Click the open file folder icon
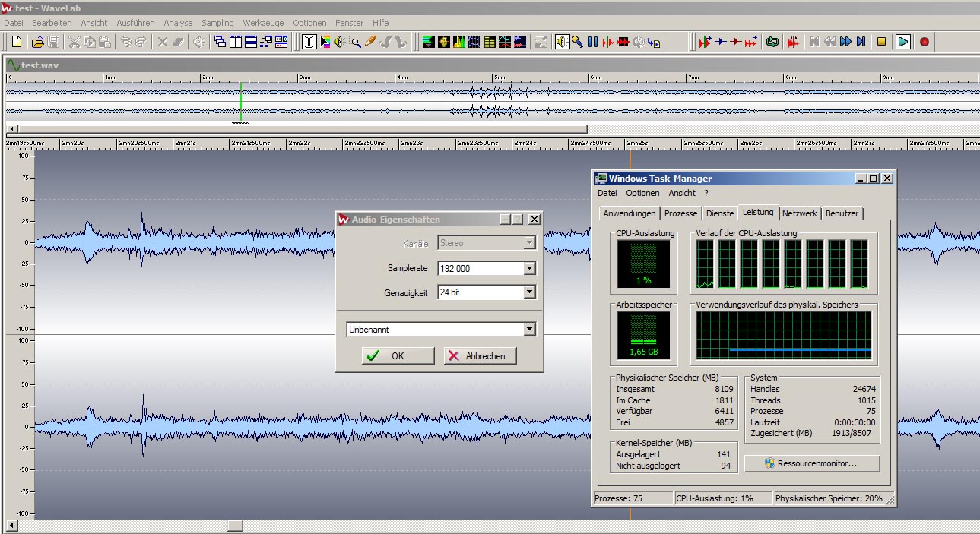The height and width of the screenshot is (534, 980). tap(36, 42)
